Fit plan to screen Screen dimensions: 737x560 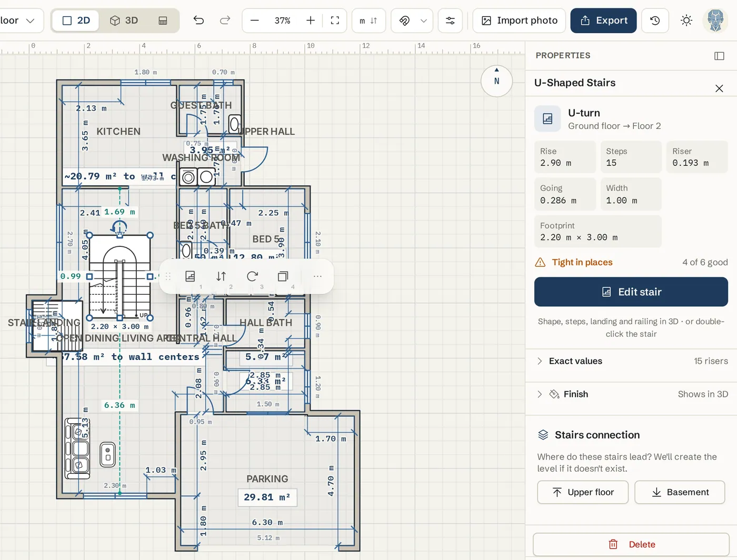coord(335,21)
